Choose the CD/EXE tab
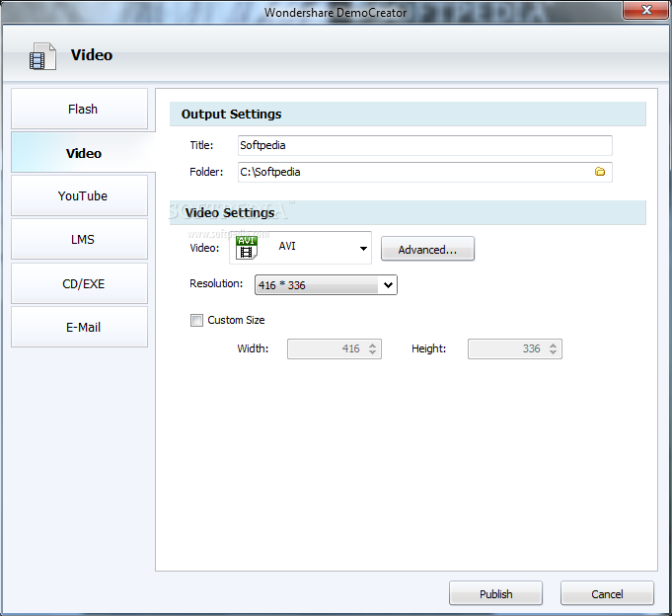 [79, 283]
